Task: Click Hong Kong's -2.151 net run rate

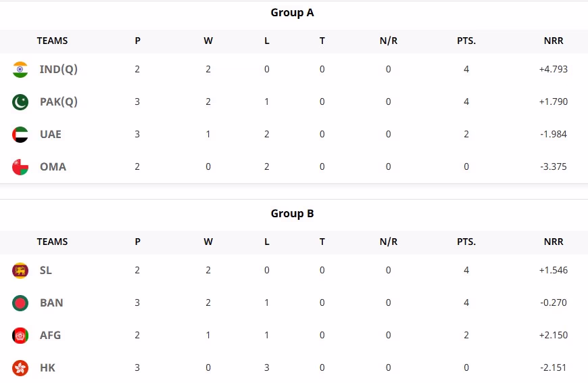Action: pyautogui.click(x=554, y=367)
